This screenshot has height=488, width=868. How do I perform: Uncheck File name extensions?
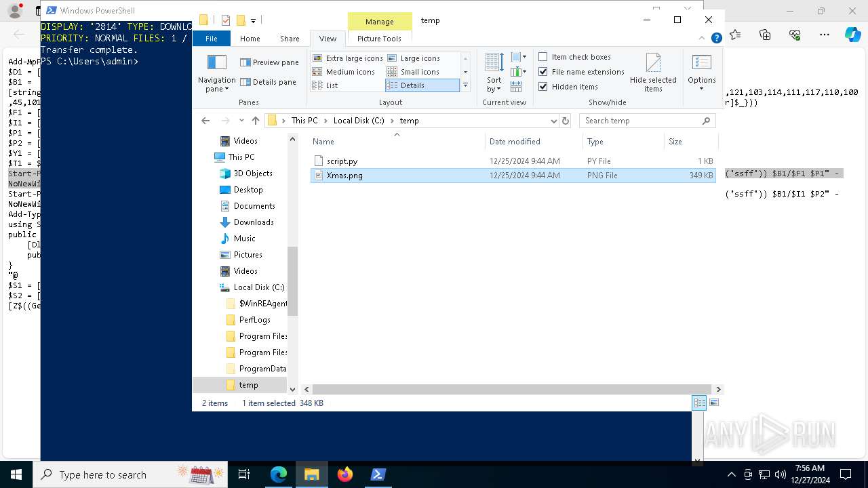pyautogui.click(x=581, y=72)
